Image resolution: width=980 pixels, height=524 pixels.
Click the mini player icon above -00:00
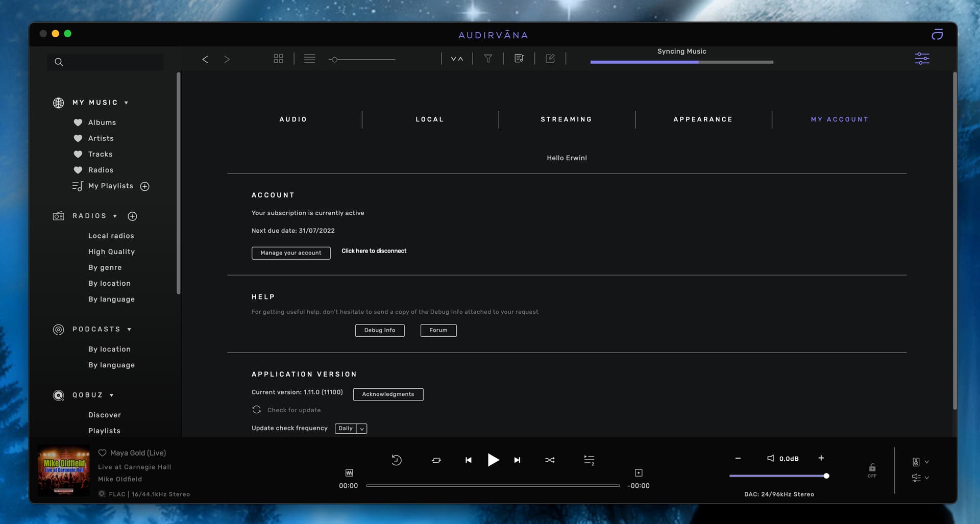click(x=639, y=473)
